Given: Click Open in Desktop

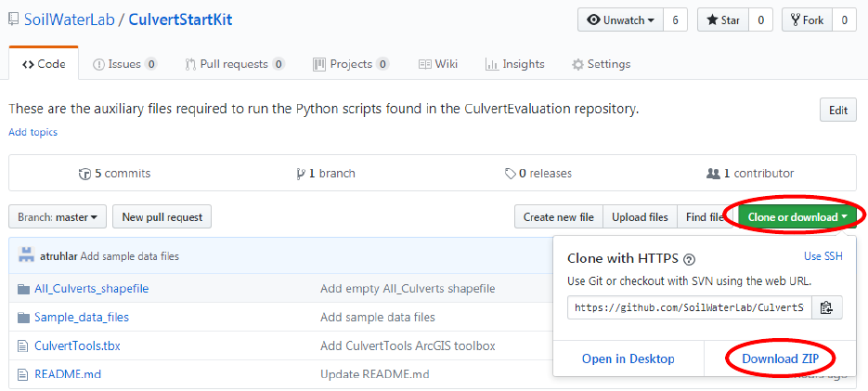Looking at the screenshot, I should [628, 358].
